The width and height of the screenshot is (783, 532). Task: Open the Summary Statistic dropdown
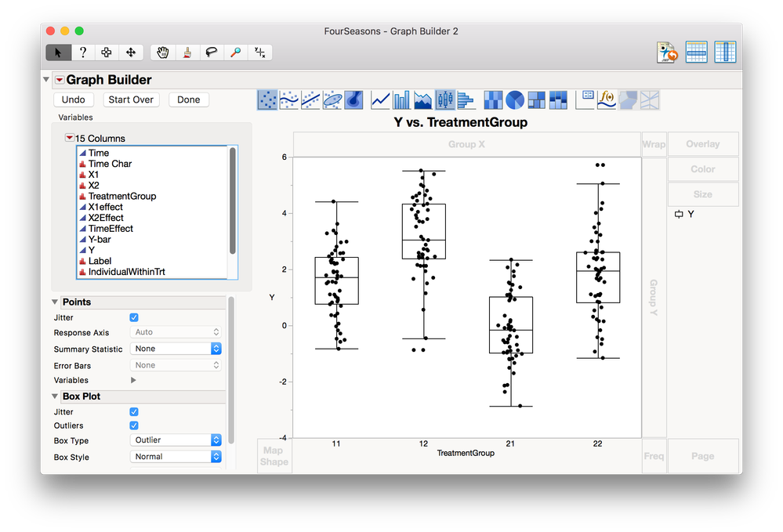point(176,349)
